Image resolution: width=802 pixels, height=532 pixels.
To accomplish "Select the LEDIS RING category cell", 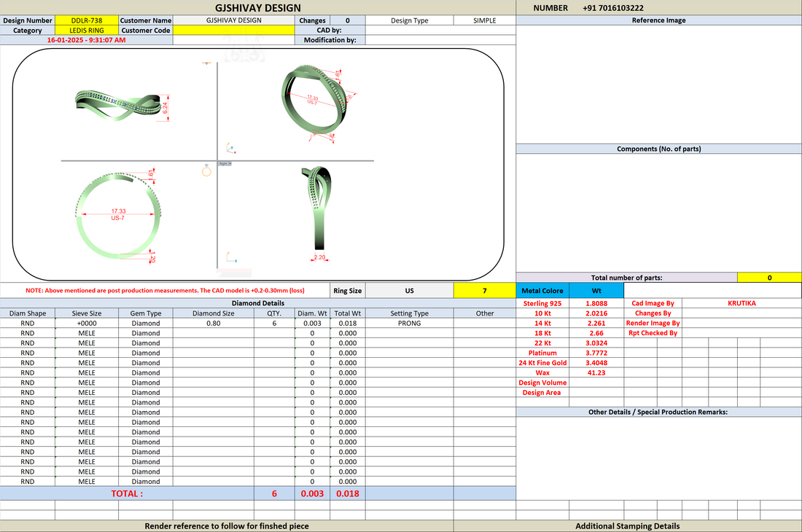I will point(87,30).
